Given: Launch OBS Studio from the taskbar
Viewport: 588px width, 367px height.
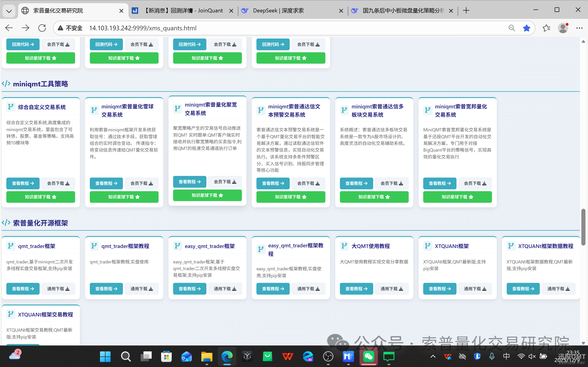Looking at the screenshot, I should (328, 357).
